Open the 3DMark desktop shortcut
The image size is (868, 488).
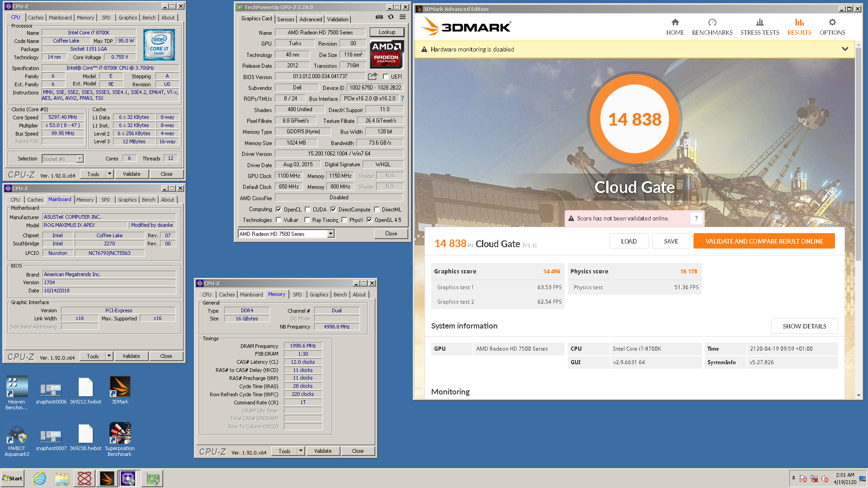pos(120,390)
